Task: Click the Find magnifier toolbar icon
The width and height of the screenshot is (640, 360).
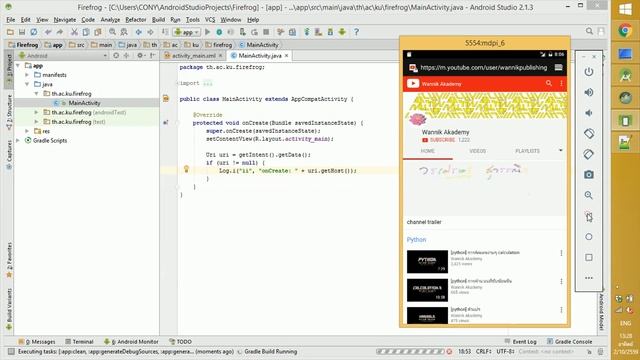Action: [112, 32]
